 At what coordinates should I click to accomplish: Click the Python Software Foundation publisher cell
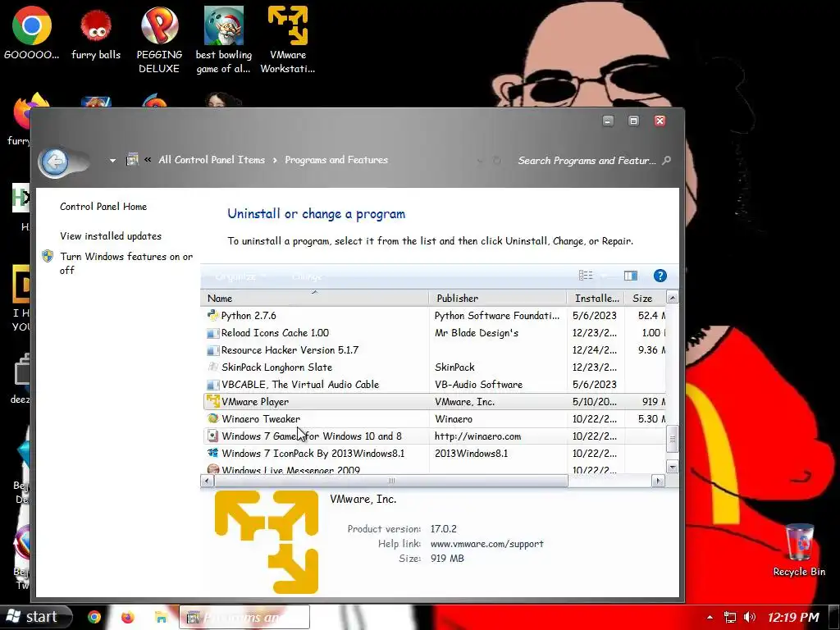point(497,316)
